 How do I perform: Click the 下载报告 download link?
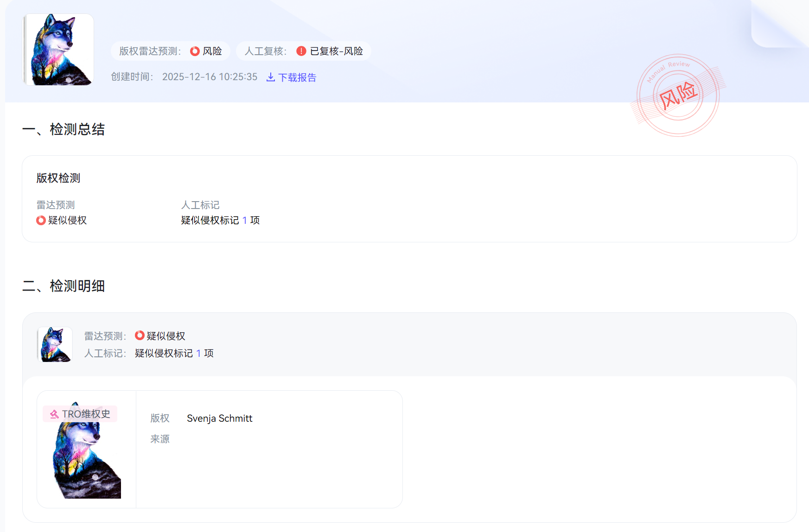pos(291,77)
